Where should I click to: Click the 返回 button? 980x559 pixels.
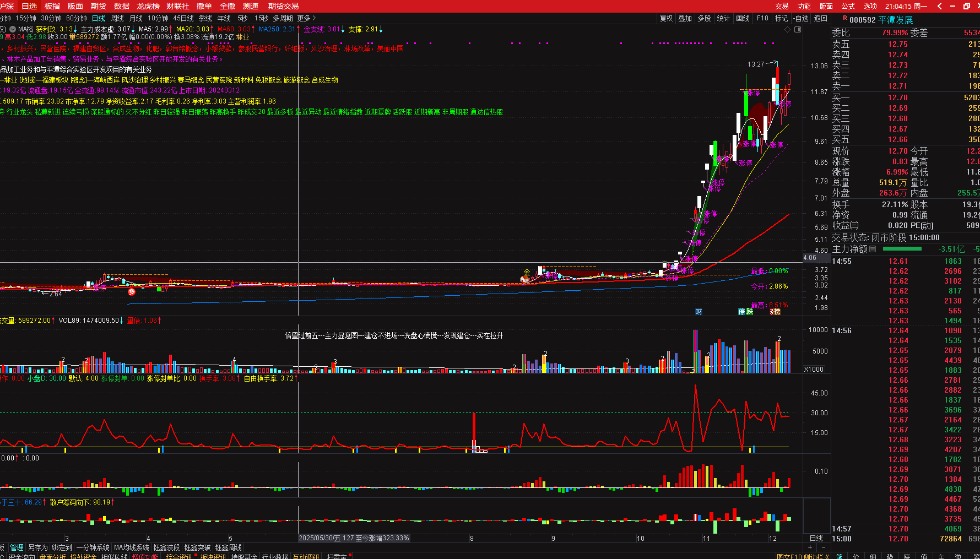coord(821,18)
